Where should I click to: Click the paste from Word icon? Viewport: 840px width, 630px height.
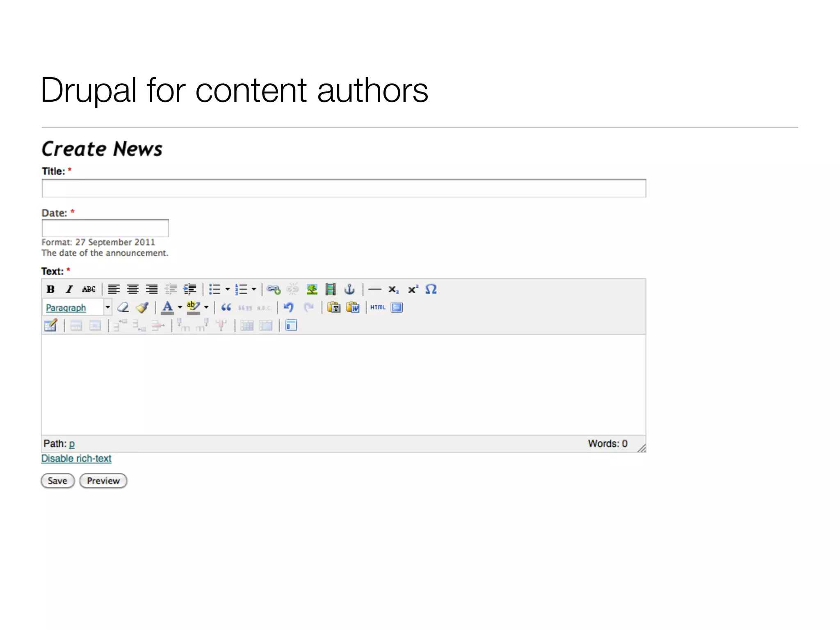(353, 307)
